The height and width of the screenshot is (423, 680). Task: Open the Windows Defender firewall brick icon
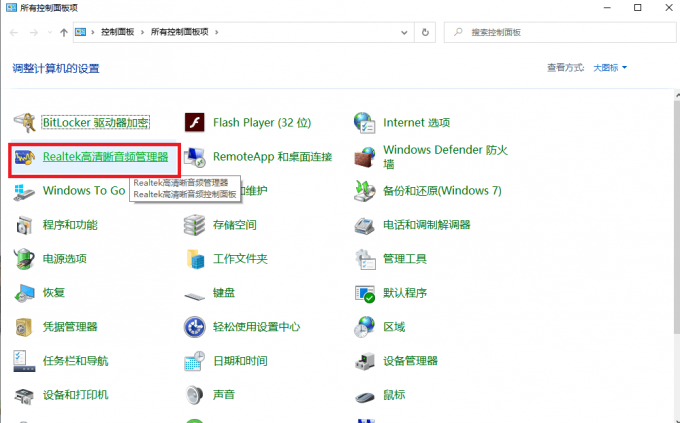(x=365, y=157)
